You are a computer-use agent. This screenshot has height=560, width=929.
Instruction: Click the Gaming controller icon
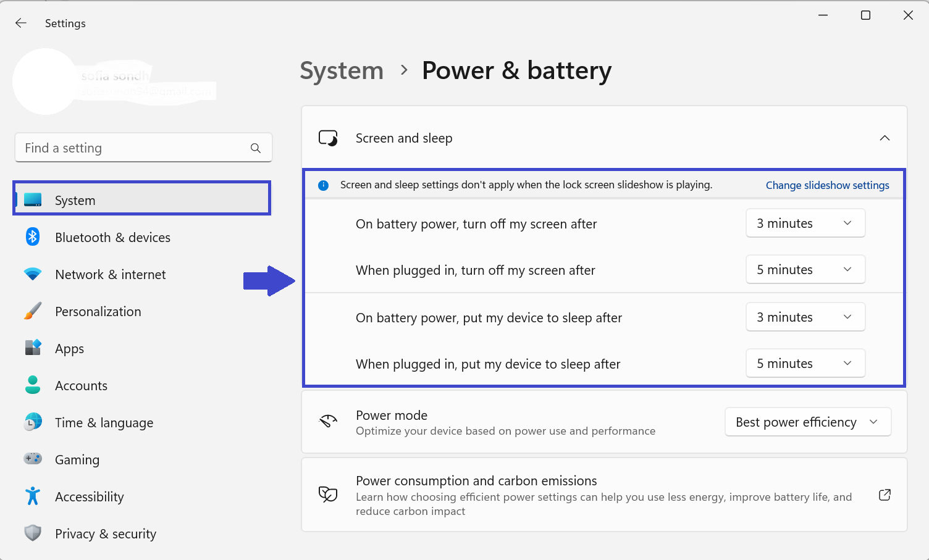coord(33,459)
